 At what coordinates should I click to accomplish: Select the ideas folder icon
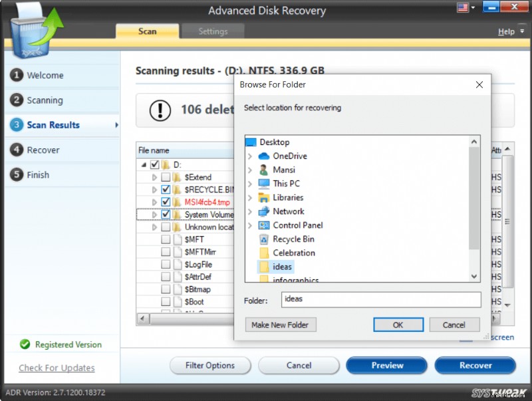coord(263,267)
